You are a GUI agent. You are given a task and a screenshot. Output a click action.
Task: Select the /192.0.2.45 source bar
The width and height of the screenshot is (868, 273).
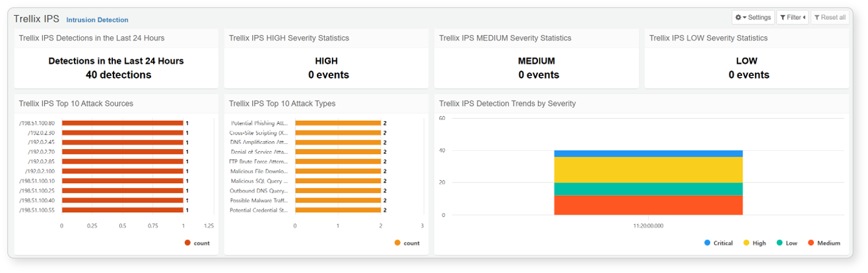[x=122, y=142]
